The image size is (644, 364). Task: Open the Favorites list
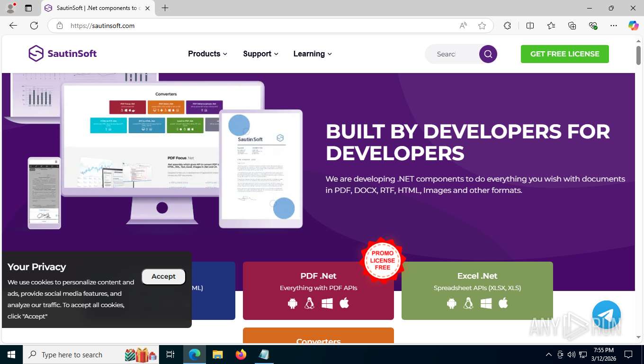(x=551, y=26)
